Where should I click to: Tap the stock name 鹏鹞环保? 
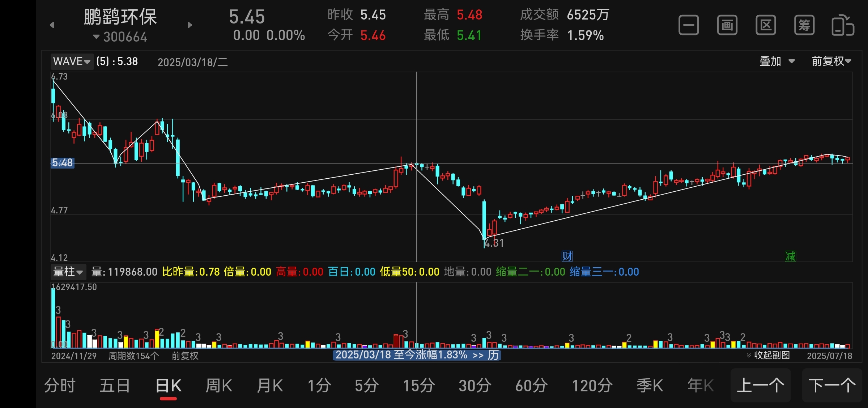120,17
